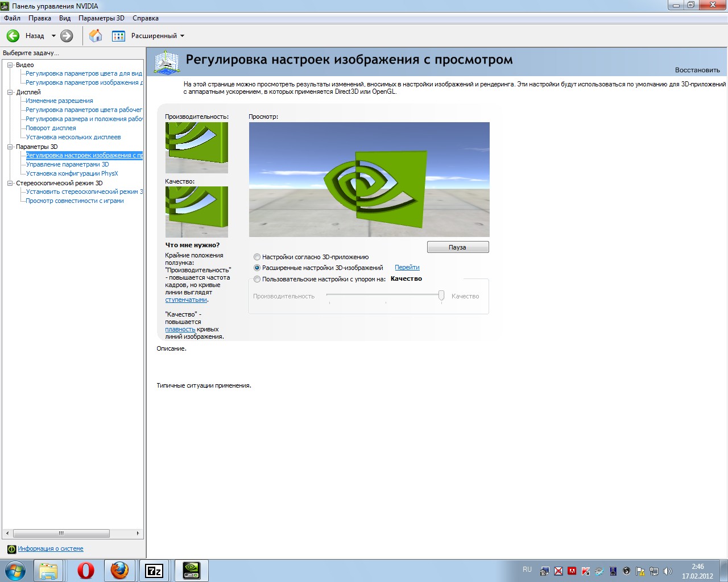Click the Пауза button
The height and width of the screenshot is (582, 728).
458,247
